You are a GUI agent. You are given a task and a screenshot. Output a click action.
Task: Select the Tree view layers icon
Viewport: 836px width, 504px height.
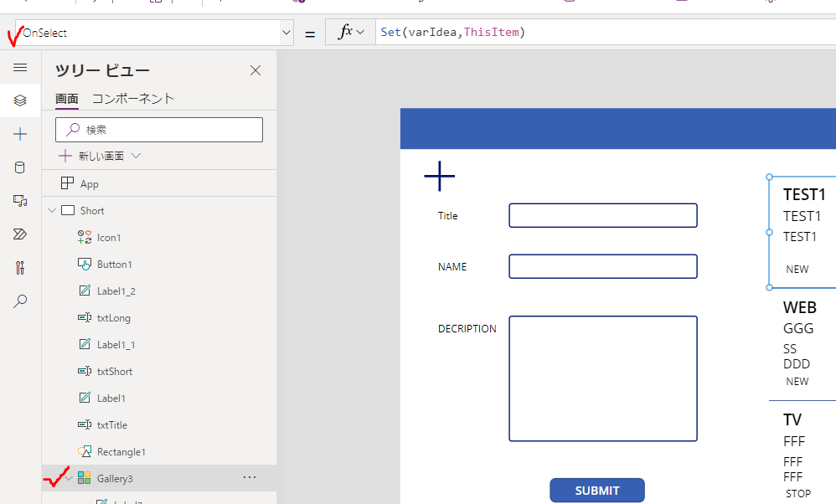pyautogui.click(x=20, y=100)
